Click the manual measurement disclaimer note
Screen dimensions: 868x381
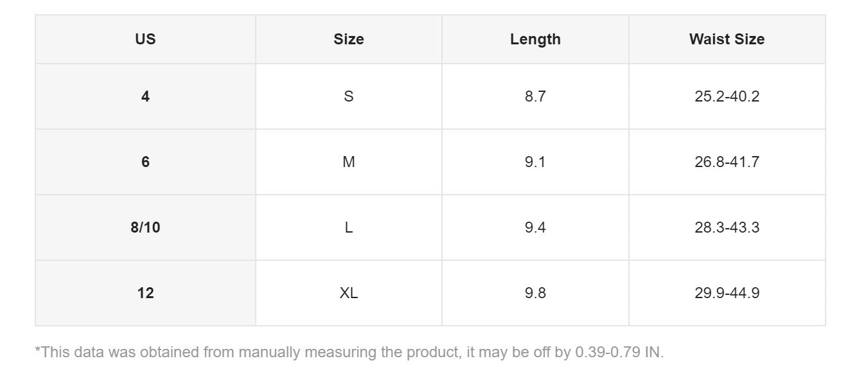tap(349, 352)
